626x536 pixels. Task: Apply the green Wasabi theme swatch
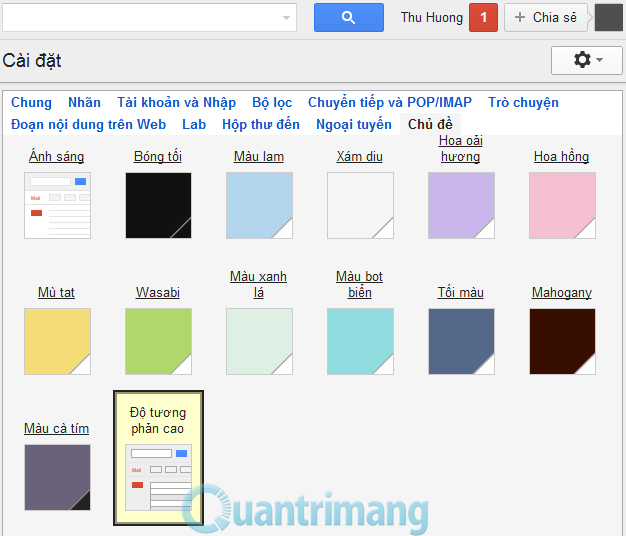pos(158,341)
